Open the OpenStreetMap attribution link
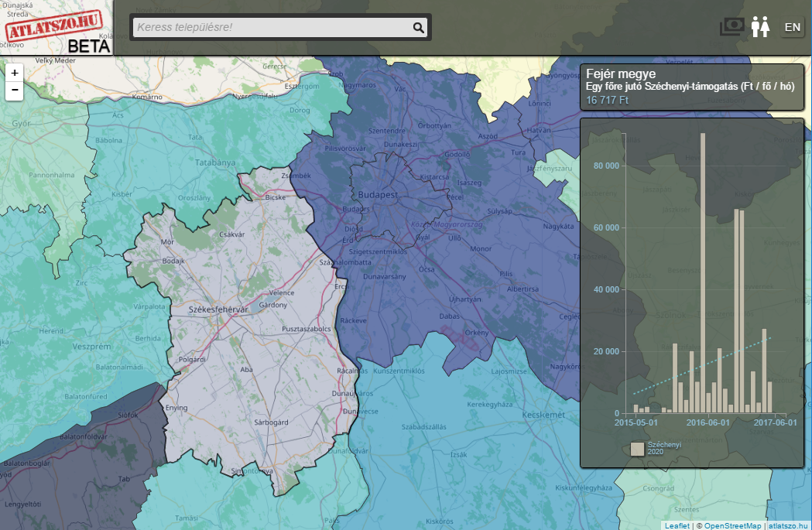The width and height of the screenshot is (812, 530). [732, 526]
